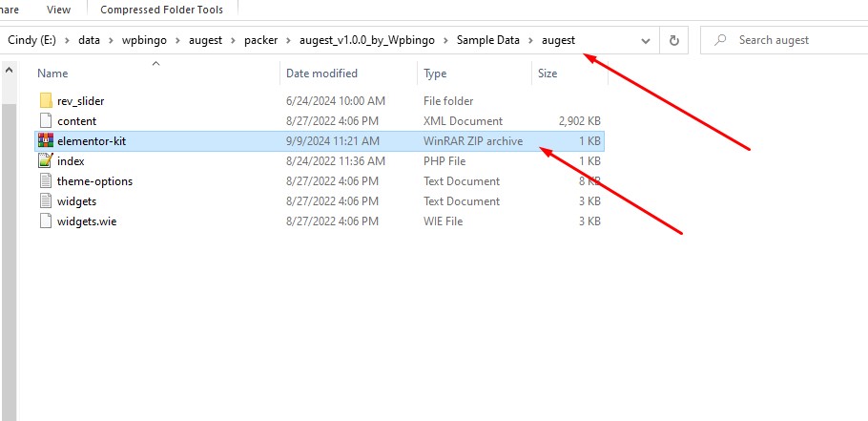
Task: Click the index PHP file icon
Action: point(46,161)
